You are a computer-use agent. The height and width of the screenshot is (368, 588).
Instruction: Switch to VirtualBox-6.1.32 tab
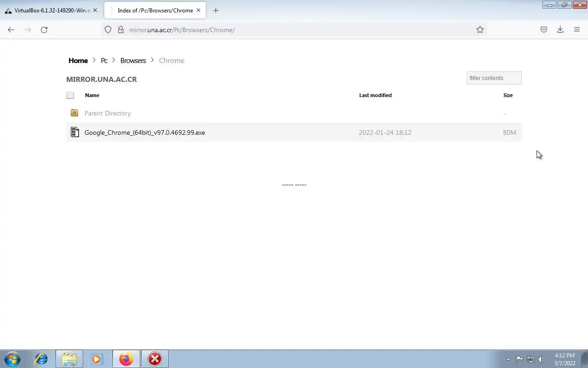pos(52,10)
